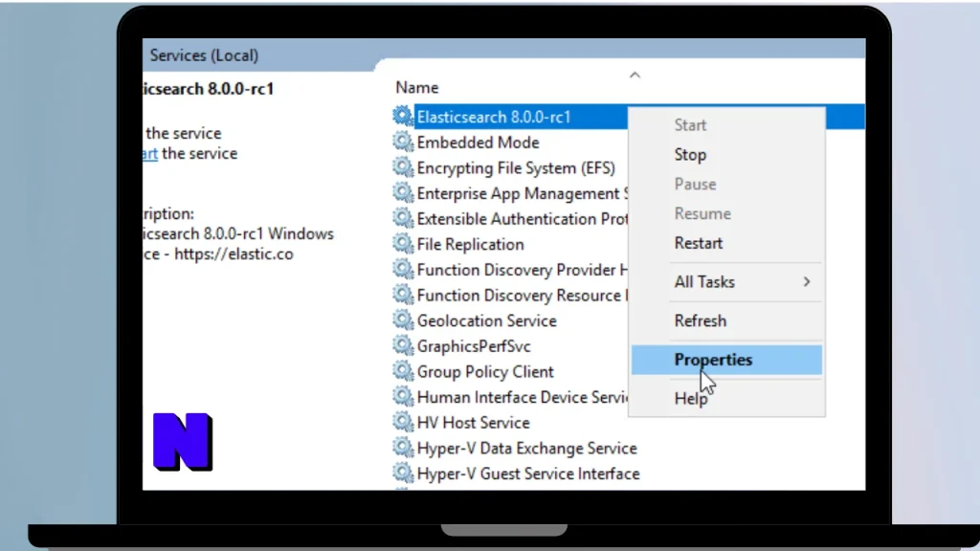Click gear icon for Extensible Authentication Protocol
The width and height of the screenshot is (980, 551).
point(403,219)
